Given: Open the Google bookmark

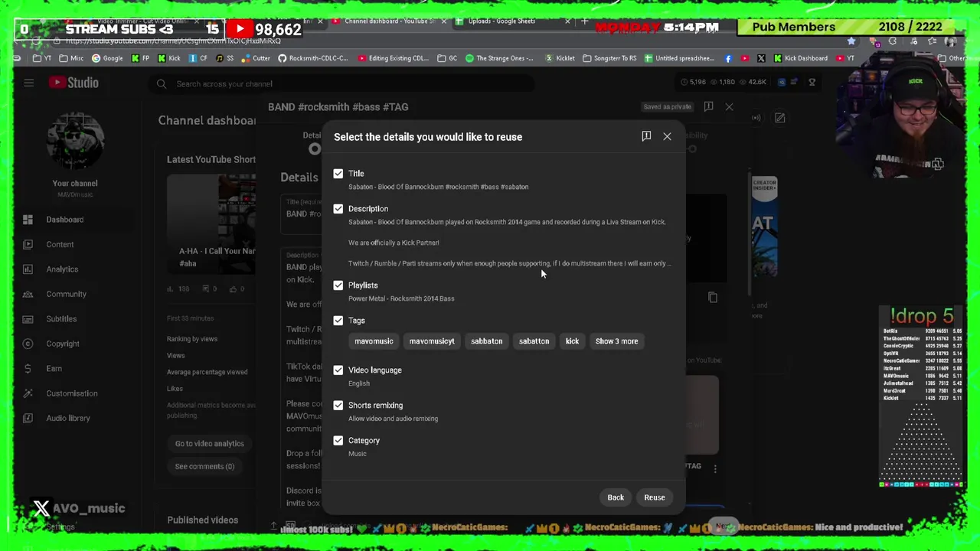Looking at the screenshot, I should pos(107,58).
